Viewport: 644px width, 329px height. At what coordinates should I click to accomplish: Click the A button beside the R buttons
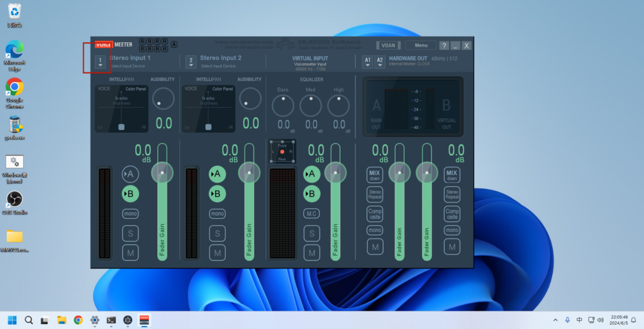(174, 45)
